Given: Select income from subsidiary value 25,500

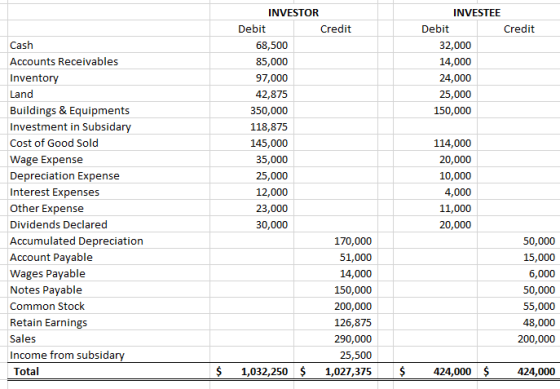Looking at the screenshot, I should click(356, 355).
